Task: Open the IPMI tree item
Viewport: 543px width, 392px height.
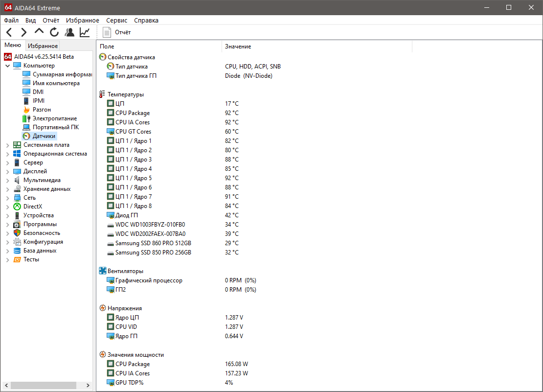Action: [x=34, y=101]
